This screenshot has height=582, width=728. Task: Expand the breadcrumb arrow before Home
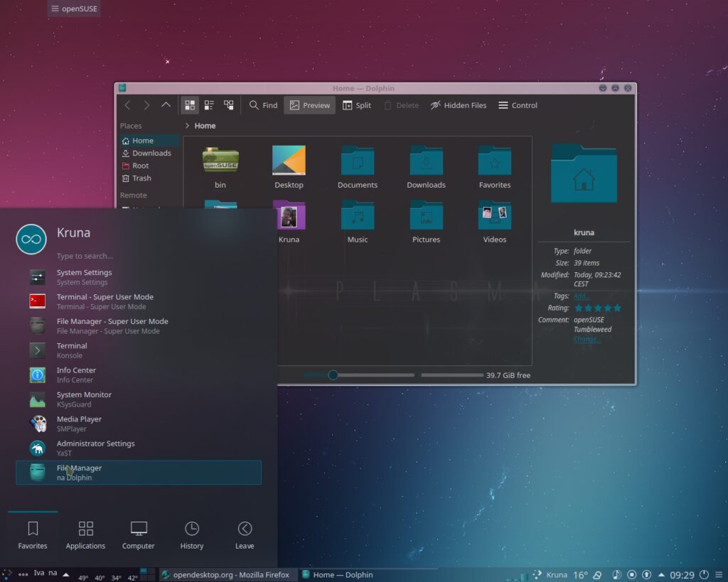pyautogui.click(x=187, y=126)
